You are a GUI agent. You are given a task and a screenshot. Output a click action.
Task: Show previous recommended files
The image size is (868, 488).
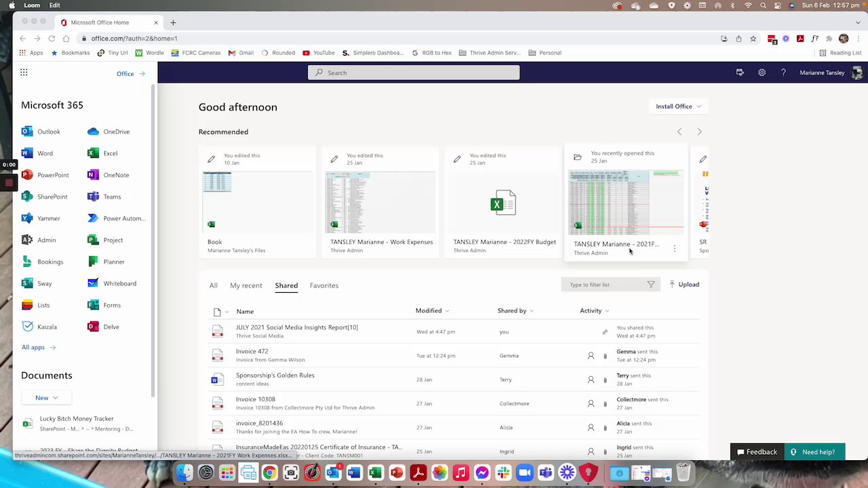click(679, 131)
